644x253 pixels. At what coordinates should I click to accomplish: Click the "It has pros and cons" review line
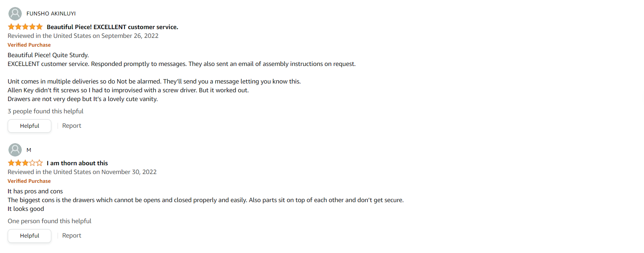pos(35,191)
